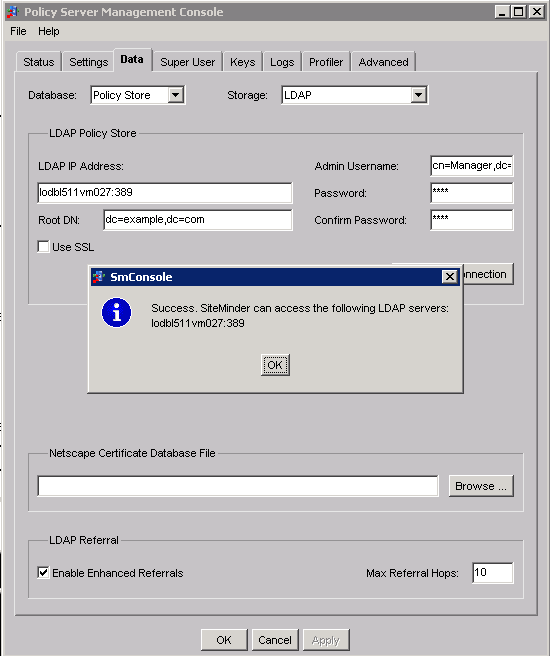Close the SmConsole dialog with X
Viewport: 550px width, 656px height.
click(x=450, y=277)
